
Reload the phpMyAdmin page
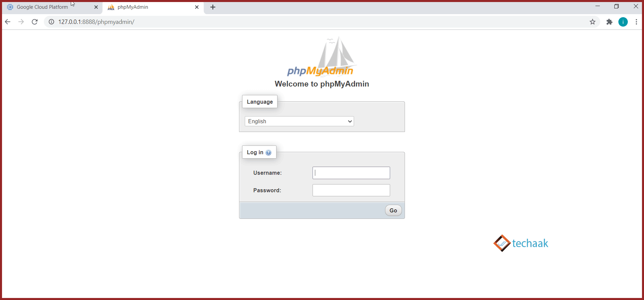click(34, 22)
